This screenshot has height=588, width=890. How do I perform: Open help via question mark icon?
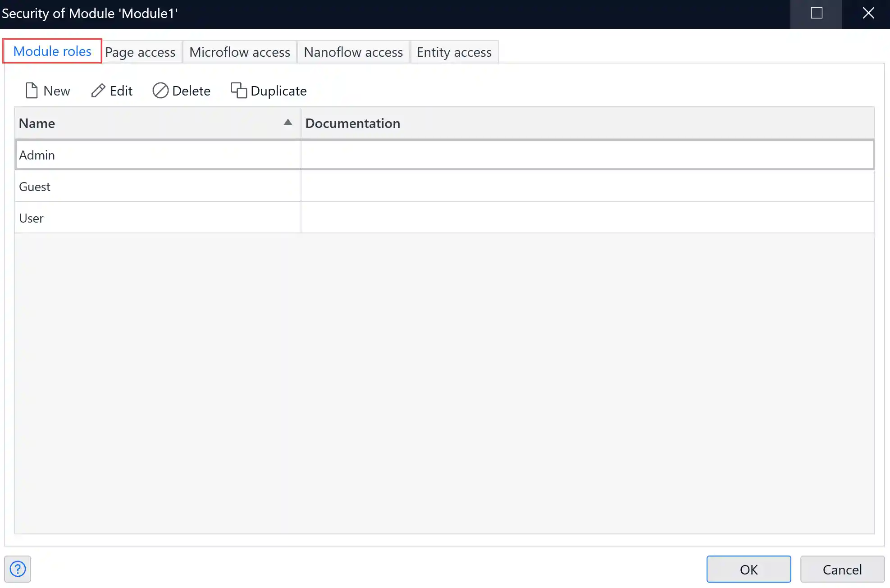click(18, 569)
